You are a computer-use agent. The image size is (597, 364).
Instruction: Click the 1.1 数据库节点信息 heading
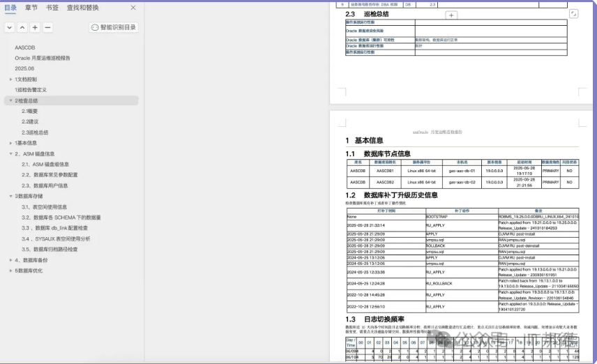click(378, 154)
